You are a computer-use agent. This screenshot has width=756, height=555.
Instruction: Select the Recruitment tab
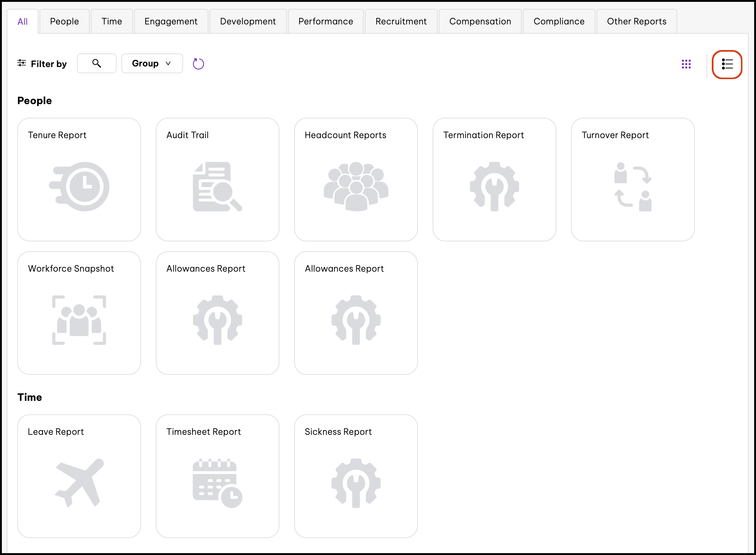coord(401,22)
